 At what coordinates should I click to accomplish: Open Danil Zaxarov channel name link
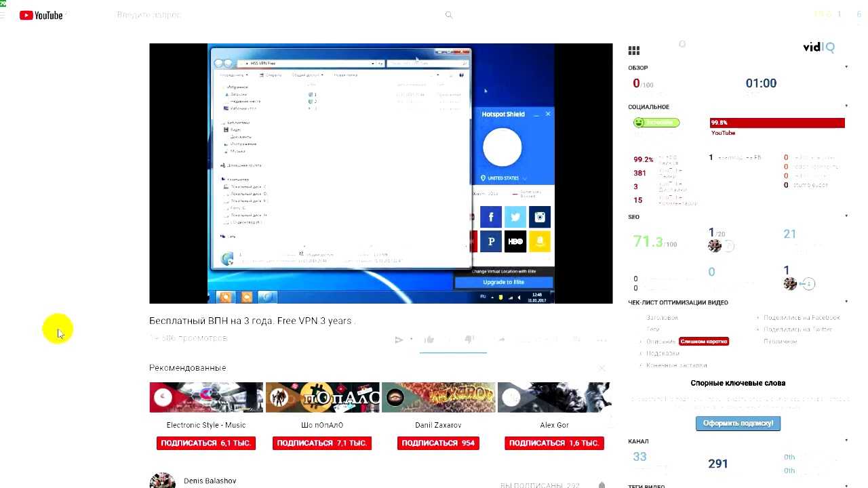[x=438, y=425]
